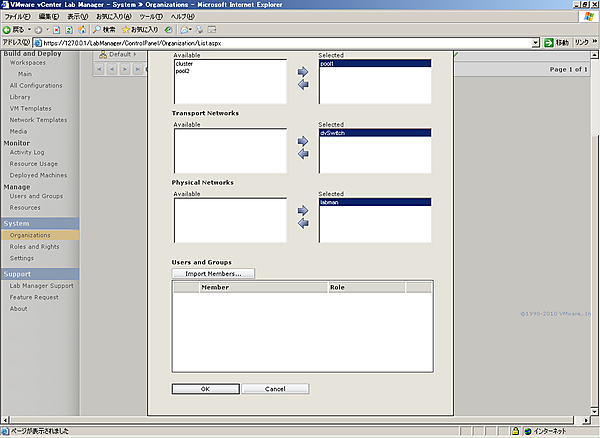
Task: Open the 編集(E) menu
Action: (x=49, y=17)
